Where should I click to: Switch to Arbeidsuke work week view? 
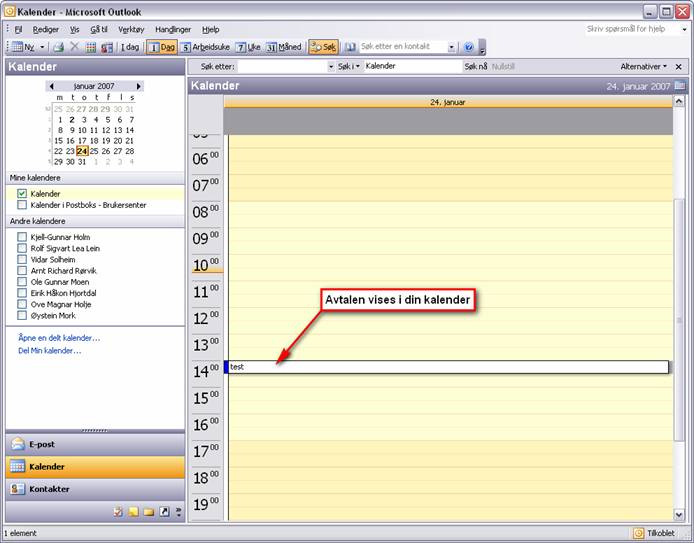pyautogui.click(x=206, y=47)
